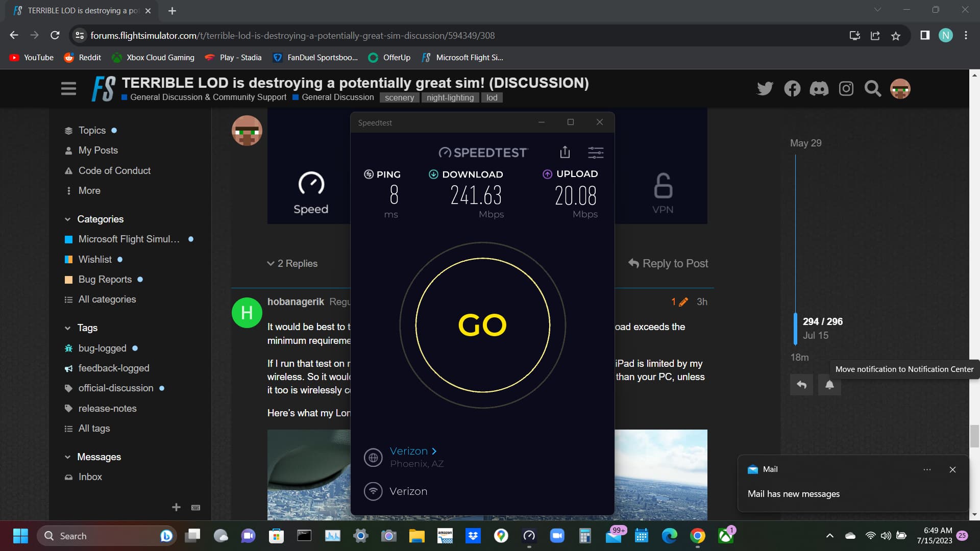The width and height of the screenshot is (980, 551).
Task: Click the timeline reply arrow button
Action: (x=801, y=385)
